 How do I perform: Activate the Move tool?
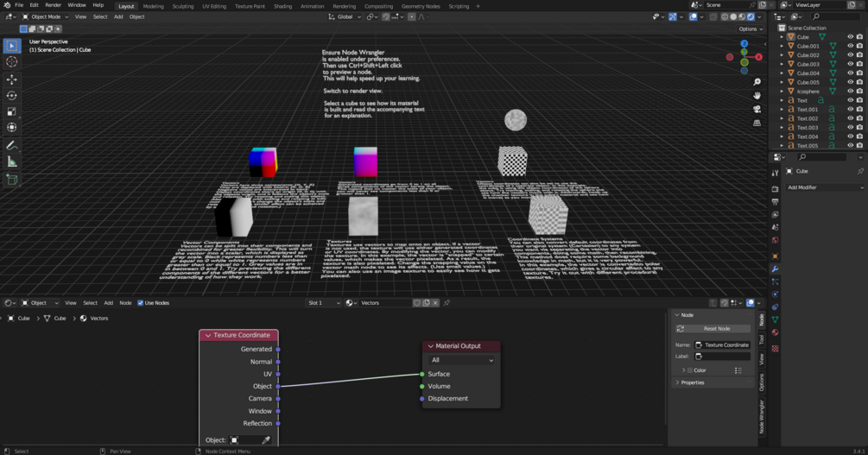11,79
